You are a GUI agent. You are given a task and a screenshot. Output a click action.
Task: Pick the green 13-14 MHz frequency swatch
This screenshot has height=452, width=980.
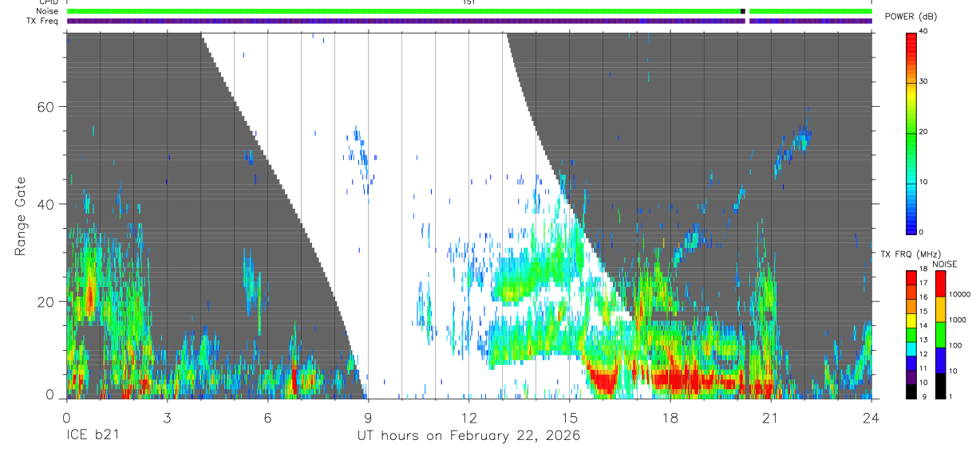pyautogui.click(x=911, y=335)
